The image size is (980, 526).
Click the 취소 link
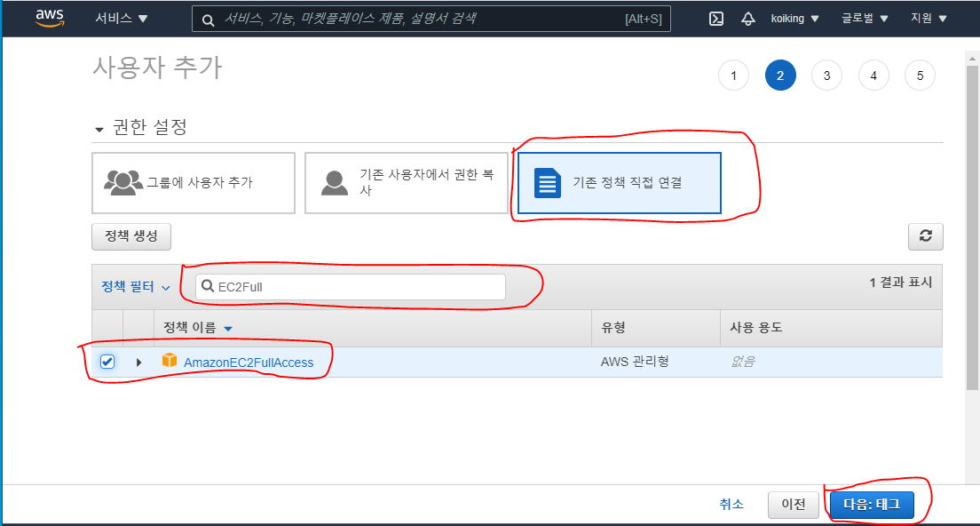[x=731, y=504]
